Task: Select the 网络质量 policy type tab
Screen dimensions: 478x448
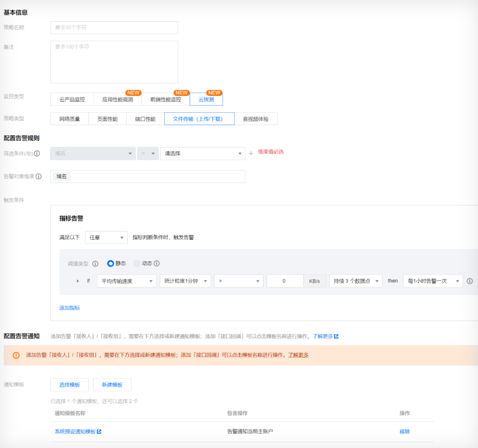Action: (69, 119)
